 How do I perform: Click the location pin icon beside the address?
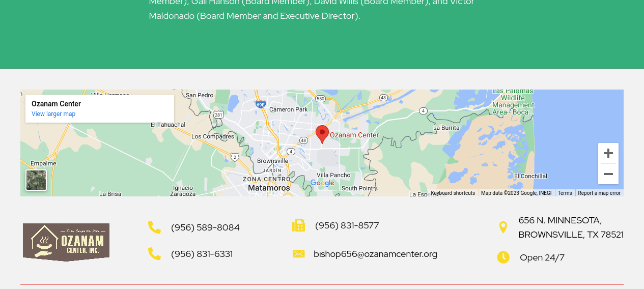503,227
